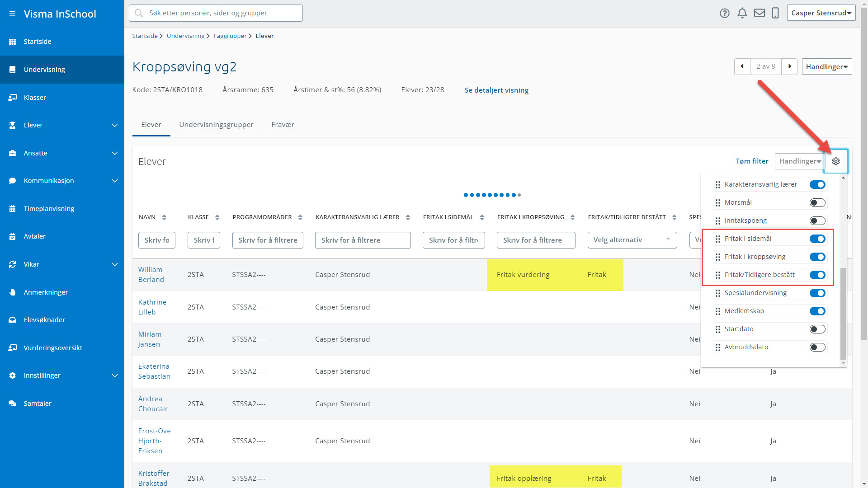Sort by Fritak i sidemål arrows
The width and height of the screenshot is (868, 488).
tap(482, 217)
